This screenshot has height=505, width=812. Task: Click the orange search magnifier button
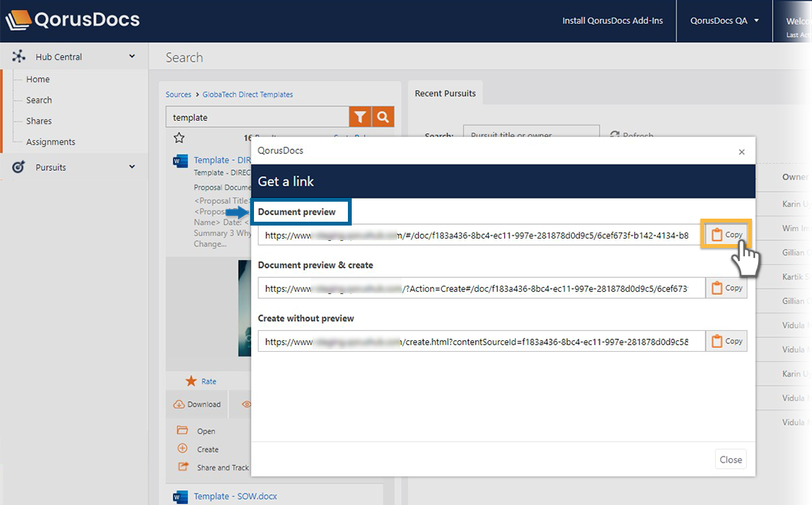(383, 117)
